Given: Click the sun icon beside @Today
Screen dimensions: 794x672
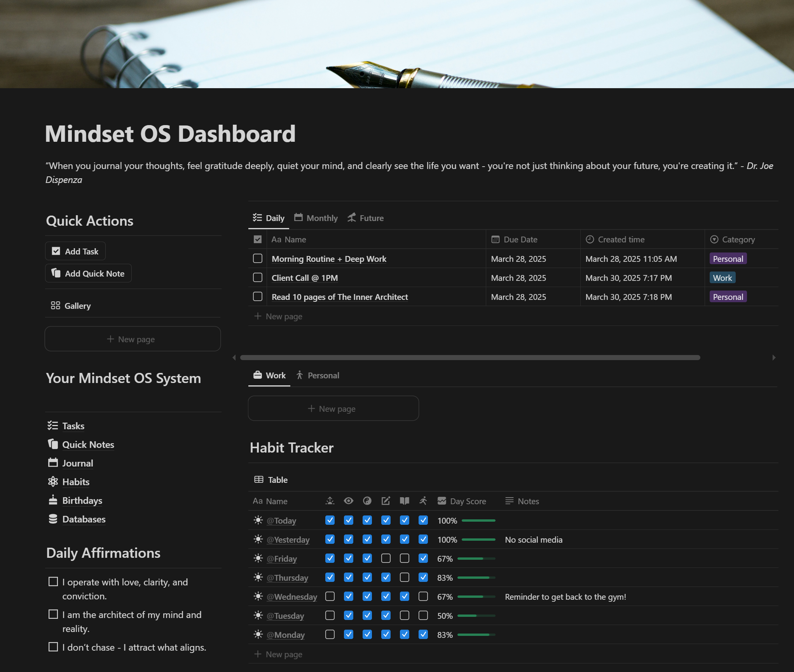Looking at the screenshot, I should [258, 520].
